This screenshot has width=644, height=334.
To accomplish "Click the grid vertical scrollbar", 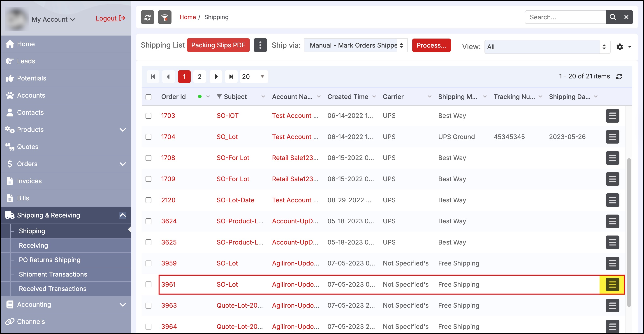I will click(629, 232).
